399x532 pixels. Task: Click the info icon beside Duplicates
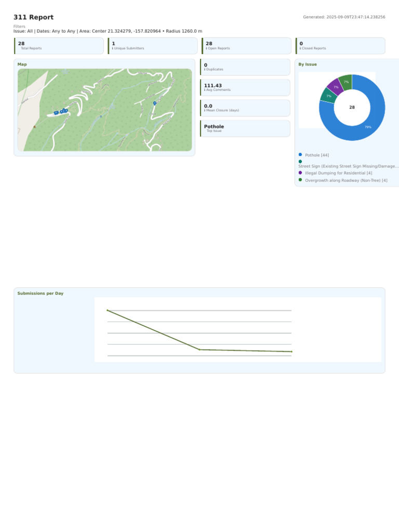(x=205, y=69)
